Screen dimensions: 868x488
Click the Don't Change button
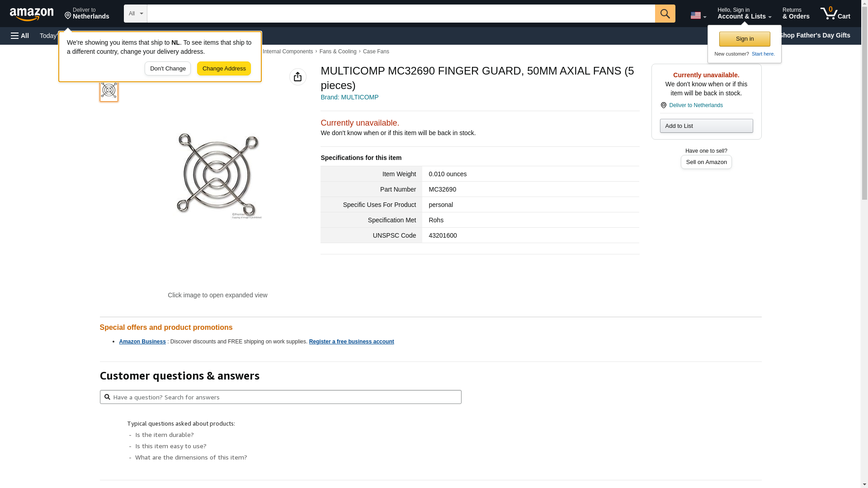[167, 69]
